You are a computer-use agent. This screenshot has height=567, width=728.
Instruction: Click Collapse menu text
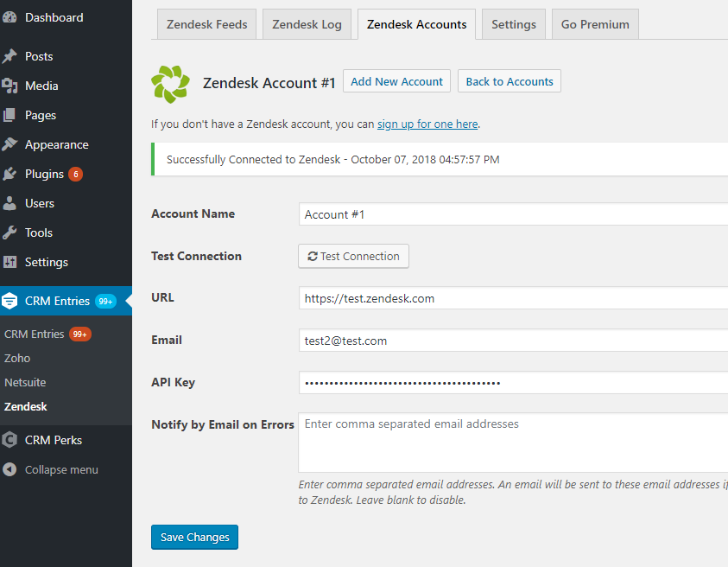[61, 470]
